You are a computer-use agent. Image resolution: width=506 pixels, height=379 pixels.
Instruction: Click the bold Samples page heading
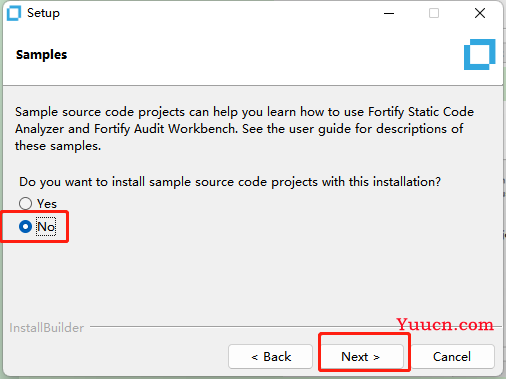pyautogui.click(x=41, y=55)
